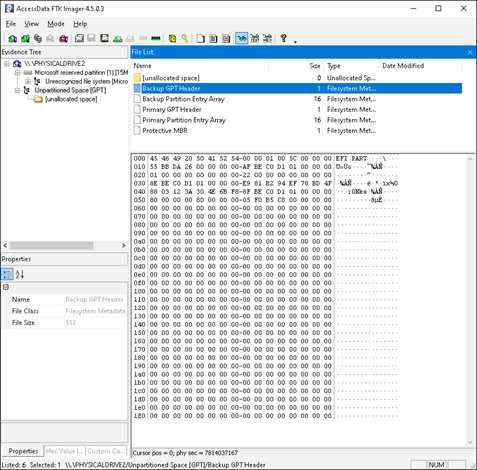Select [unallocated space] in the Evidence Tree
This screenshot has height=470, width=477.
(71, 99)
